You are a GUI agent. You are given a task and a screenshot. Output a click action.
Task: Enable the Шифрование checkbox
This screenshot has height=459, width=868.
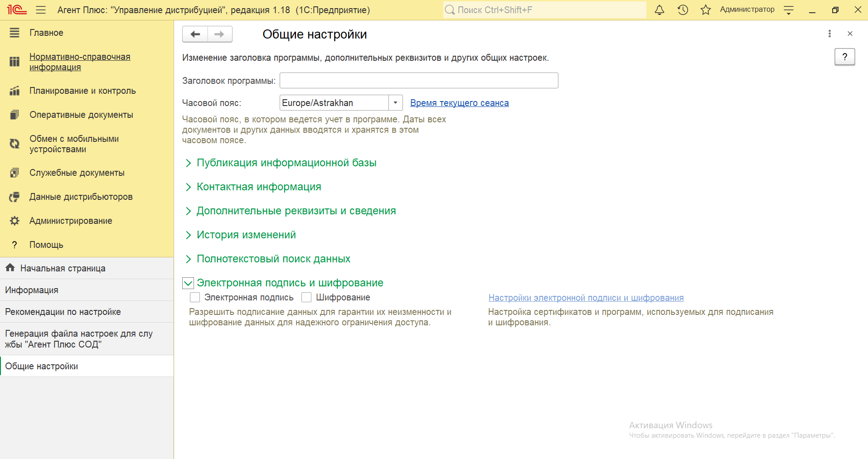(306, 297)
